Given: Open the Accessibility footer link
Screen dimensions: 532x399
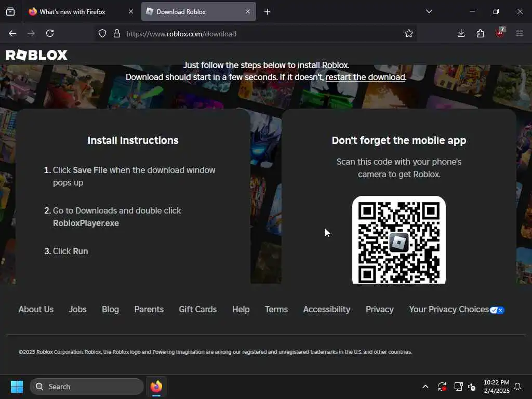Looking at the screenshot, I should (x=327, y=310).
